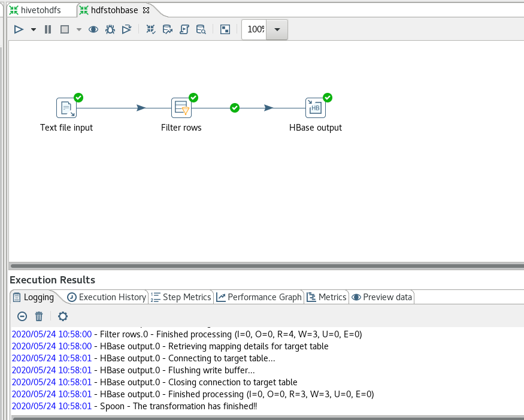The width and height of the screenshot is (524, 420).
Task: Open the Logging tab
Action: pyautogui.click(x=34, y=297)
